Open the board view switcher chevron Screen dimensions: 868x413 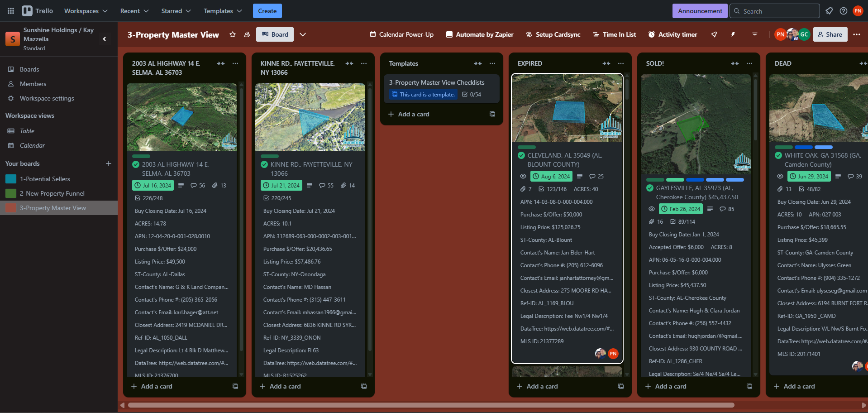click(x=303, y=34)
